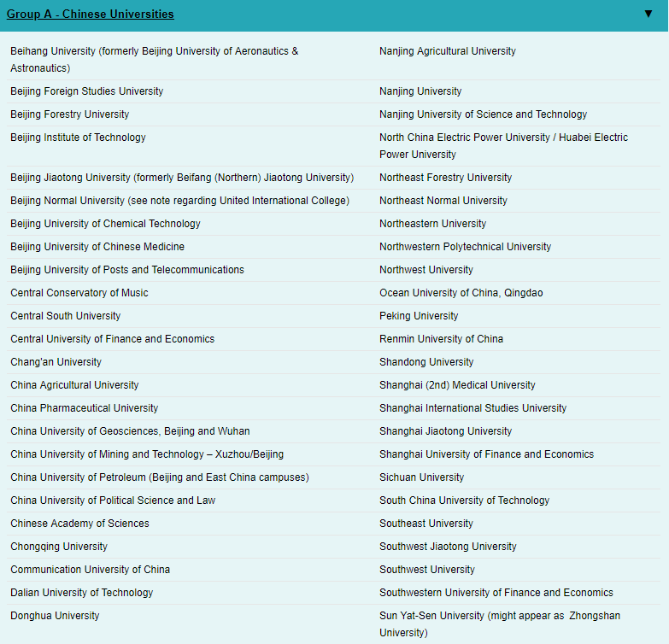The image size is (669, 644).
Task: Select Central Conservatory of Music row
Action: point(79,293)
